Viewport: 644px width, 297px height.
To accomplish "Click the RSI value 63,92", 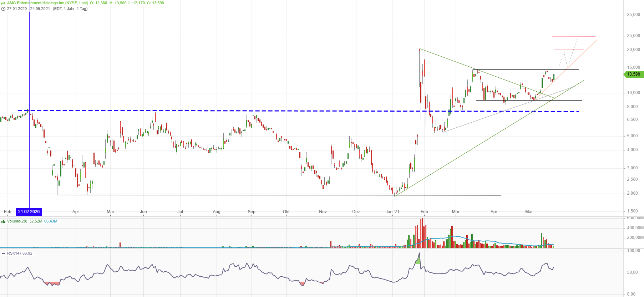I will point(27,254).
